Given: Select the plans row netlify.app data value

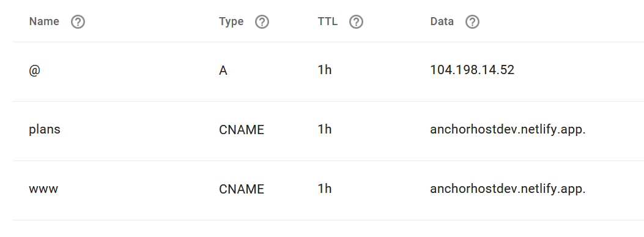Looking at the screenshot, I should (x=508, y=130).
